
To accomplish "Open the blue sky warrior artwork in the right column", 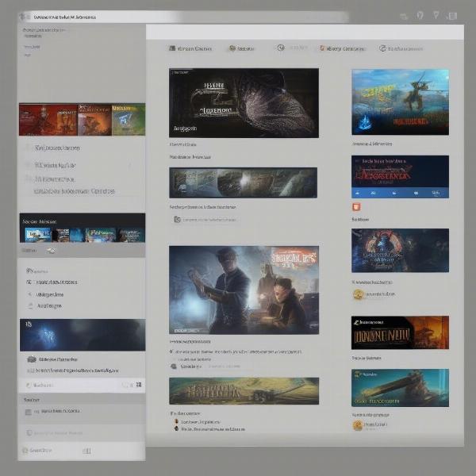I will tap(400, 102).
